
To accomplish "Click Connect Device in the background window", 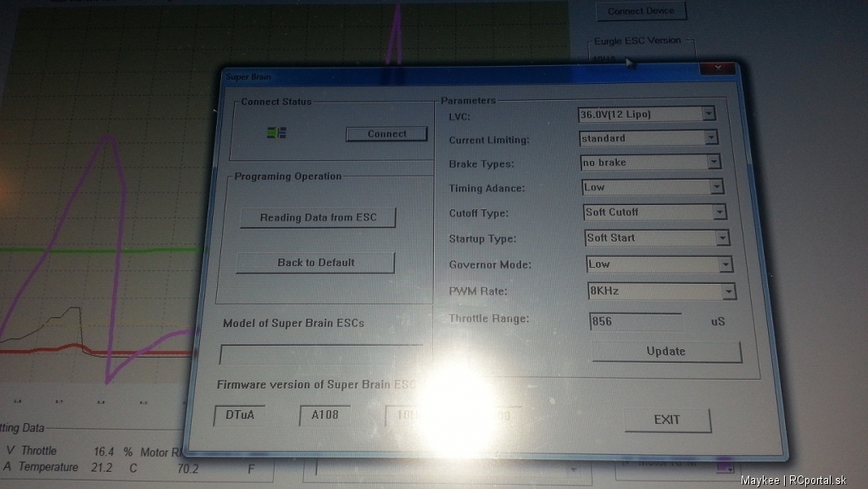I will [x=641, y=11].
